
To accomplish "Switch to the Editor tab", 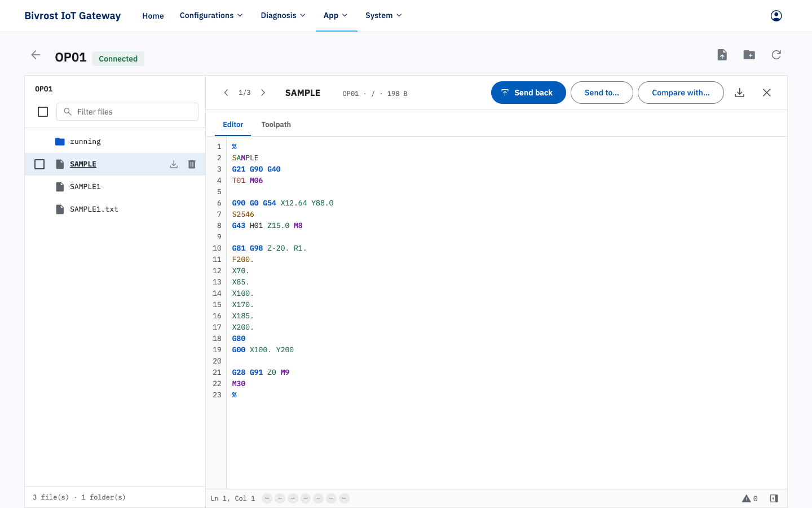I will (x=233, y=125).
